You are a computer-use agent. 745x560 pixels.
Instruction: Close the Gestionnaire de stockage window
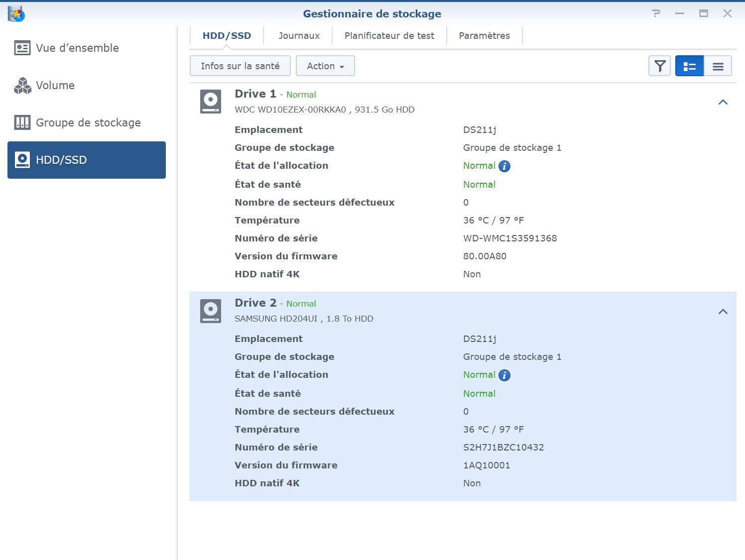click(x=728, y=13)
